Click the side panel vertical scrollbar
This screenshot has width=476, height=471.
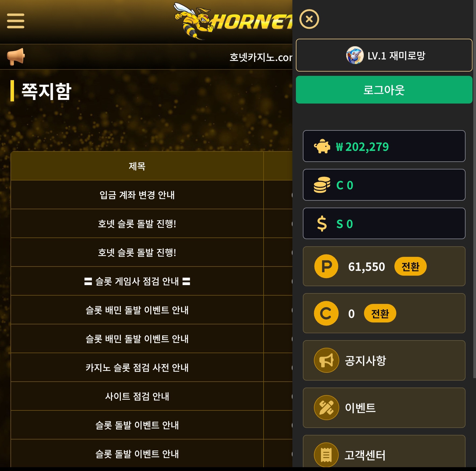(x=474, y=189)
